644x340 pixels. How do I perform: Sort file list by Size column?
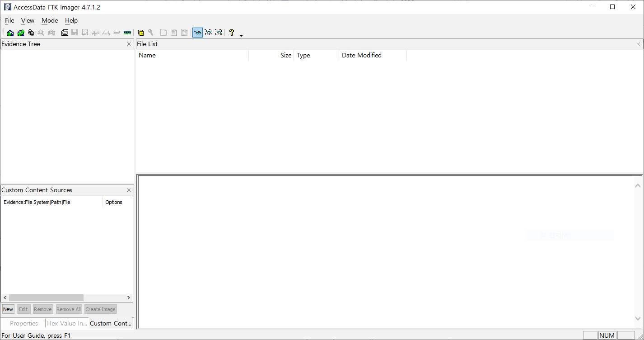[x=271, y=55]
